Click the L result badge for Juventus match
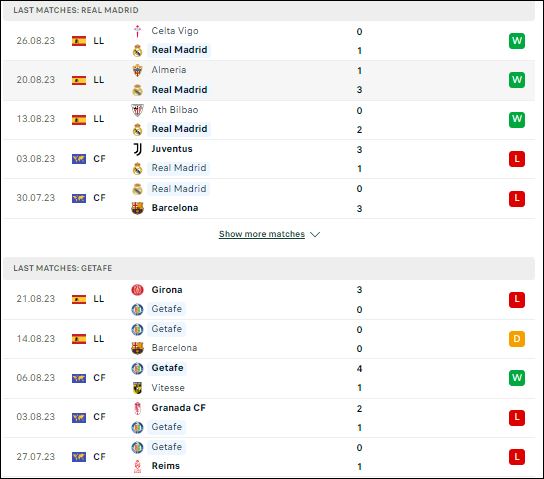This screenshot has width=544, height=479. [x=517, y=159]
